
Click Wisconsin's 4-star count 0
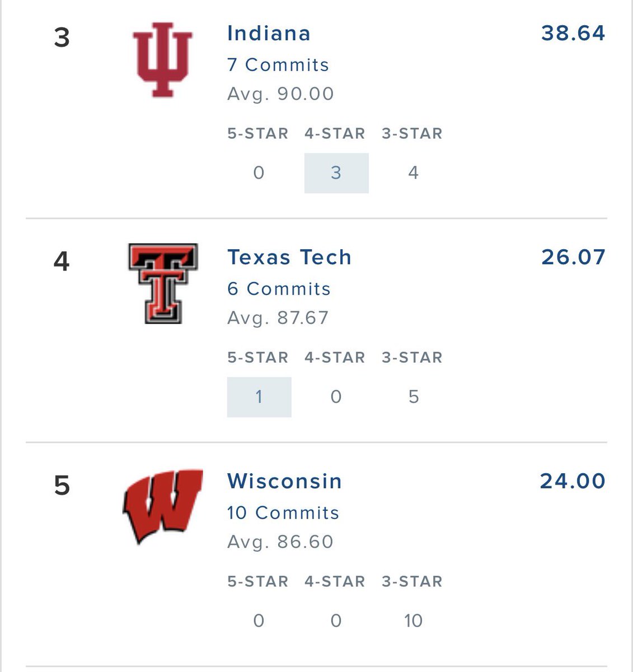point(336,620)
